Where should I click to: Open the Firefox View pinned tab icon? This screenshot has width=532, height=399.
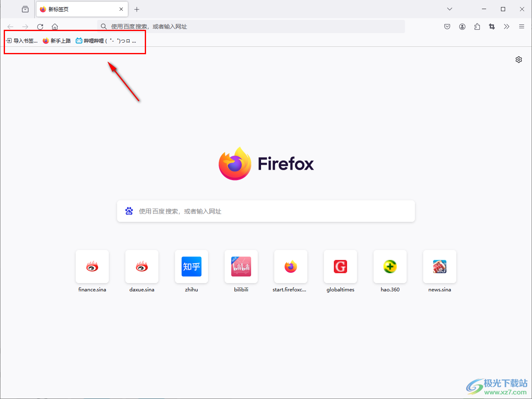[25, 9]
